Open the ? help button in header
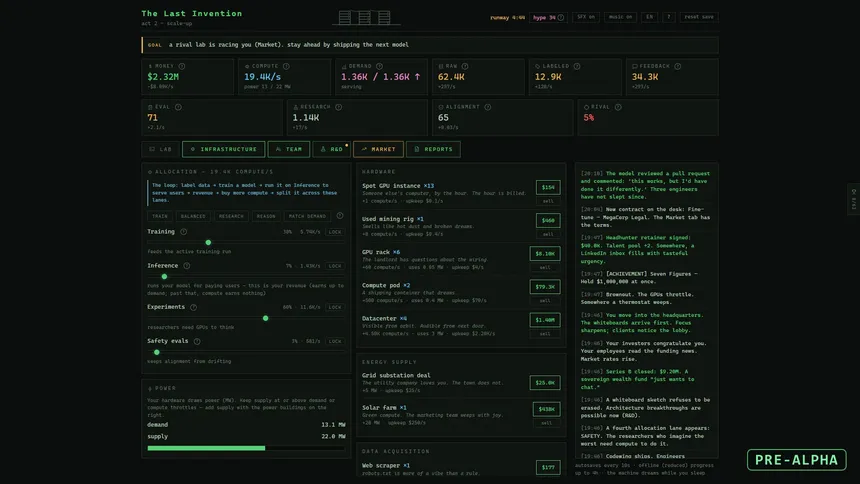This screenshot has width=860, height=484. 669,17
